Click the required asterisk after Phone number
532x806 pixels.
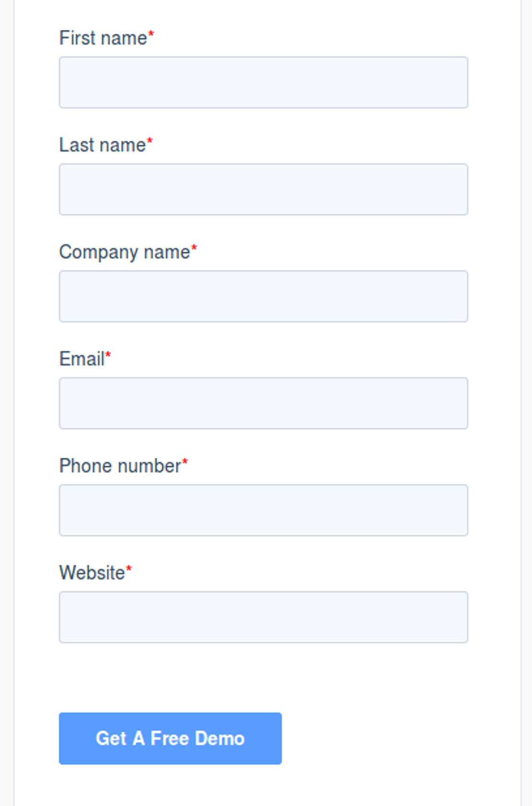[x=185, y=462]
